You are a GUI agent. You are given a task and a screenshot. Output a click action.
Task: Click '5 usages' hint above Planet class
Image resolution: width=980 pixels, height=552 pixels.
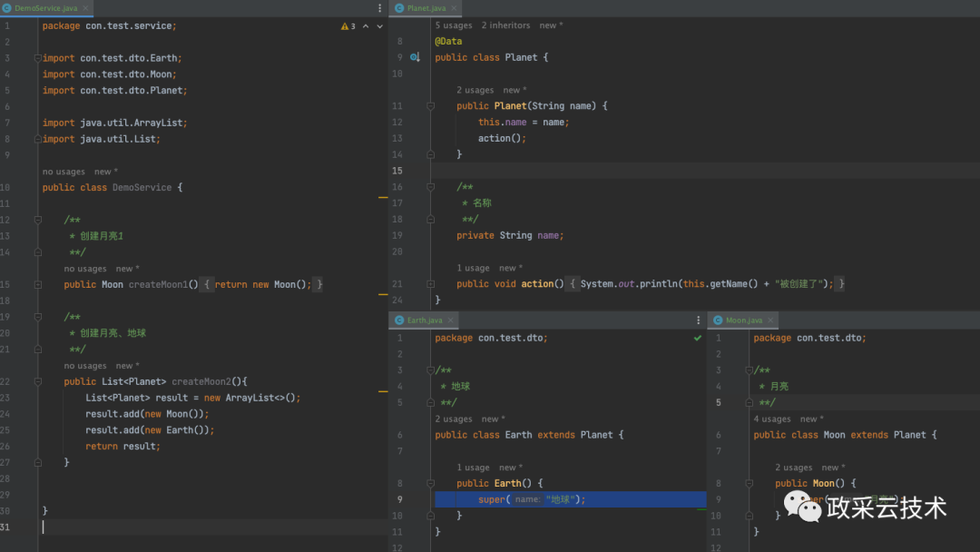coord(454,25)
